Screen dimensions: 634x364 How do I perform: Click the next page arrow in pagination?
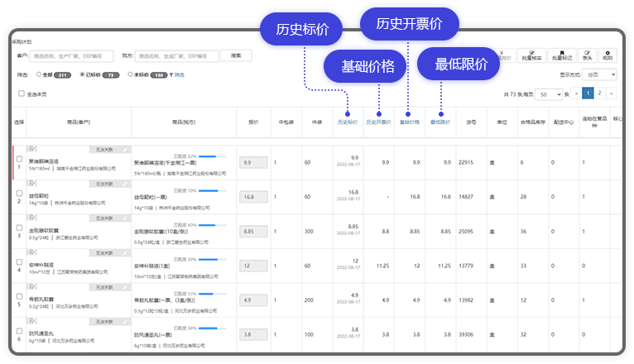point(612,93)
